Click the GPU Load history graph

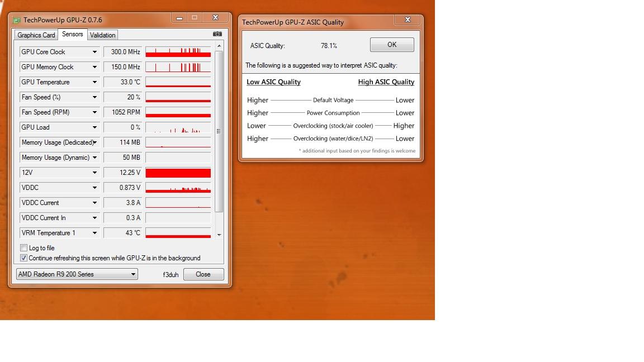pos(178,127)
